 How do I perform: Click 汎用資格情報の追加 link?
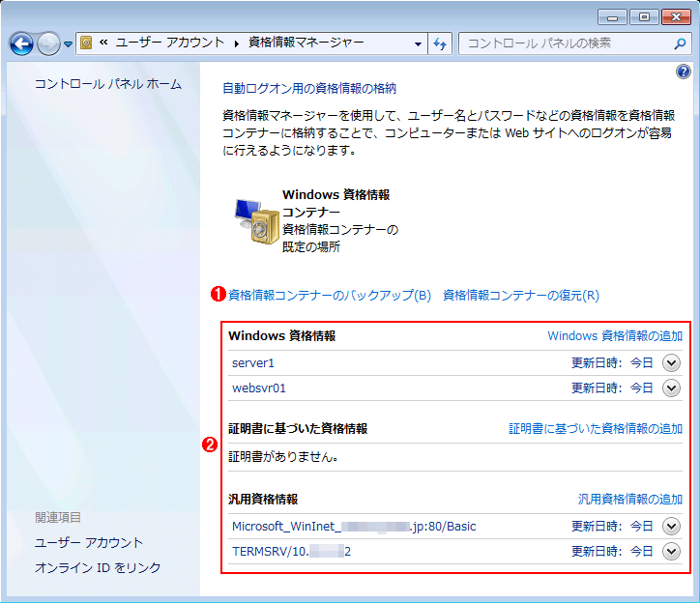630,499
